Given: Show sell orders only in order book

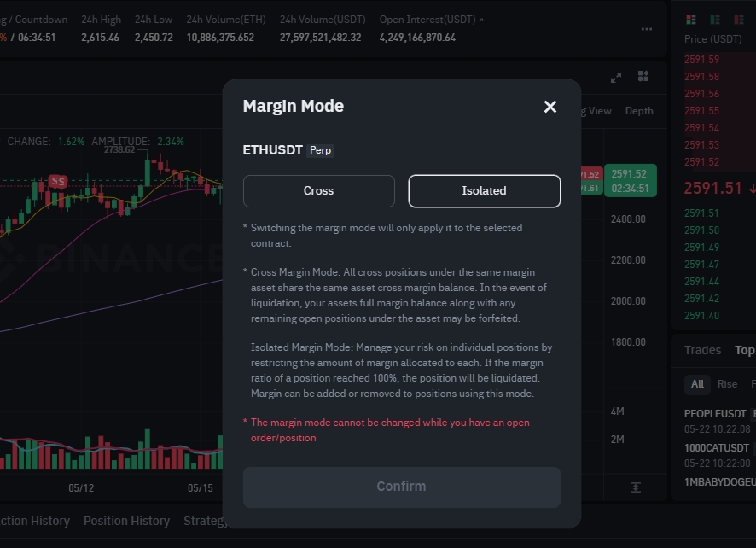Looking at the screenshot, I should click(739, 20).
